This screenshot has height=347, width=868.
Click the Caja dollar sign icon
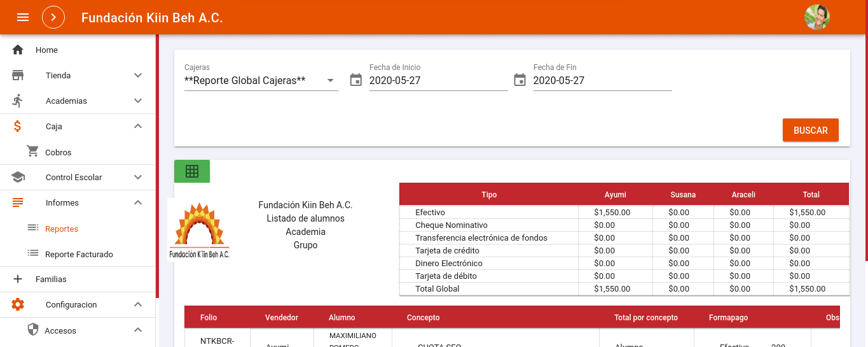pos(18,126)
